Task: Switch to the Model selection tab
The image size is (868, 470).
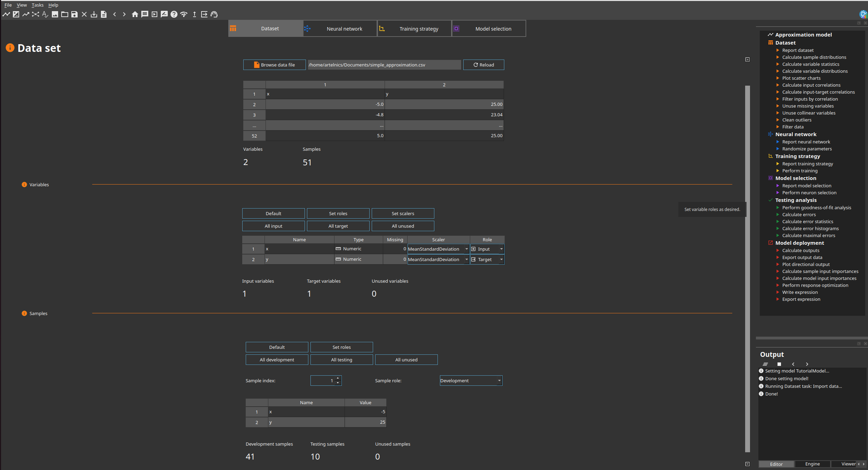Action: [x=489, y=29]
